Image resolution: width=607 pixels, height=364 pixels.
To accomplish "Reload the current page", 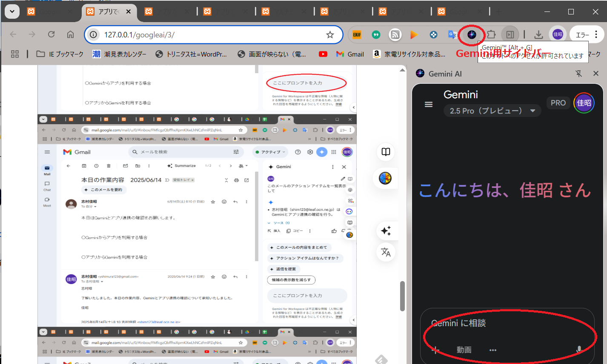I will [52, 34].
